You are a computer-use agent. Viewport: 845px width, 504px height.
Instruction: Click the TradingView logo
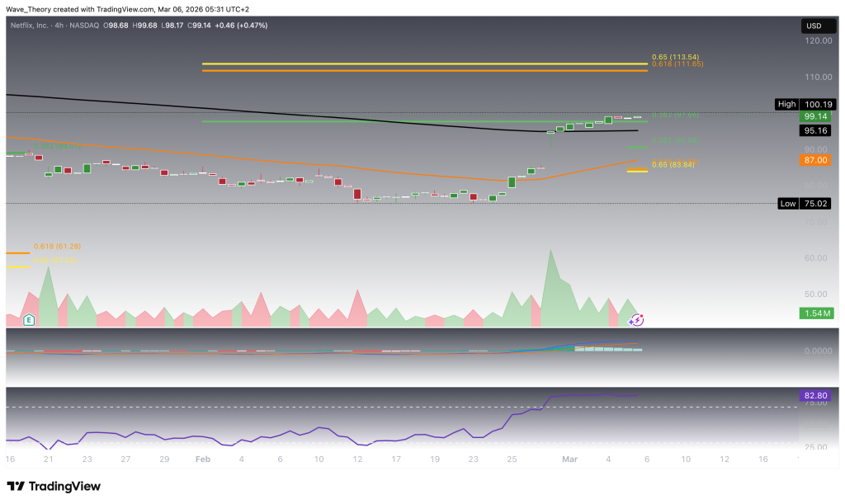click(x=54, y=486)
